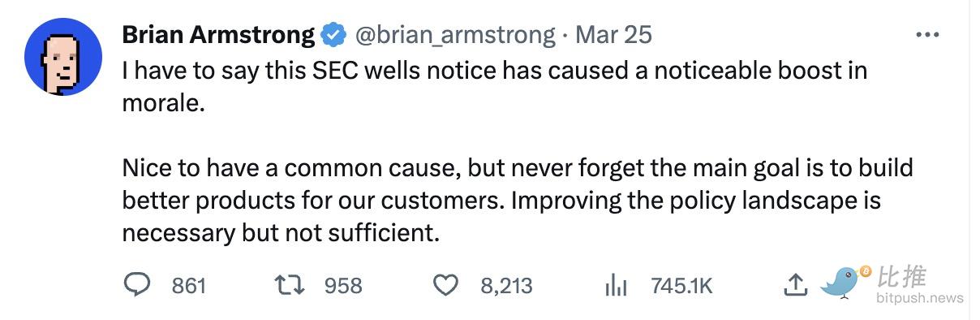Viewport: 980px width, 320px height.
Task: Click the blue verified checkmark badge
Action: tap(333, 35)
